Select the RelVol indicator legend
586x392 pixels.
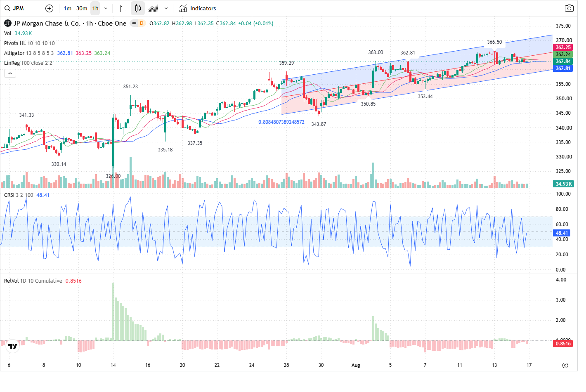33,281
